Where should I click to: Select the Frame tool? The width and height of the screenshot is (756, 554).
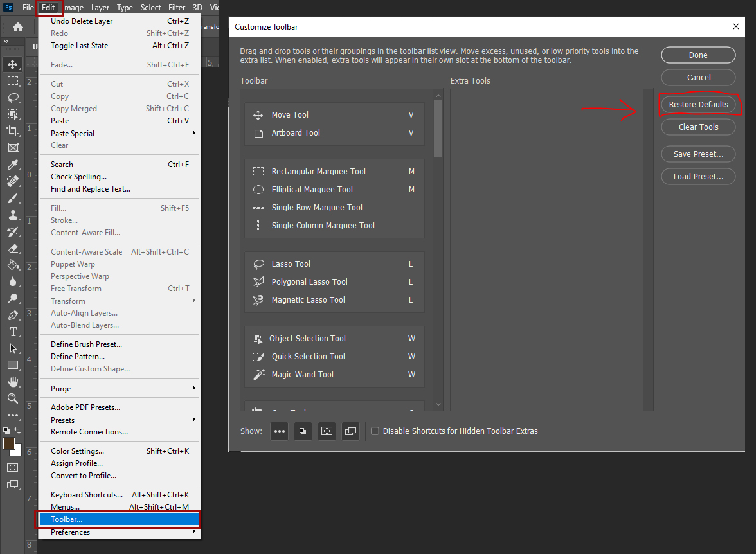(13, 148)
